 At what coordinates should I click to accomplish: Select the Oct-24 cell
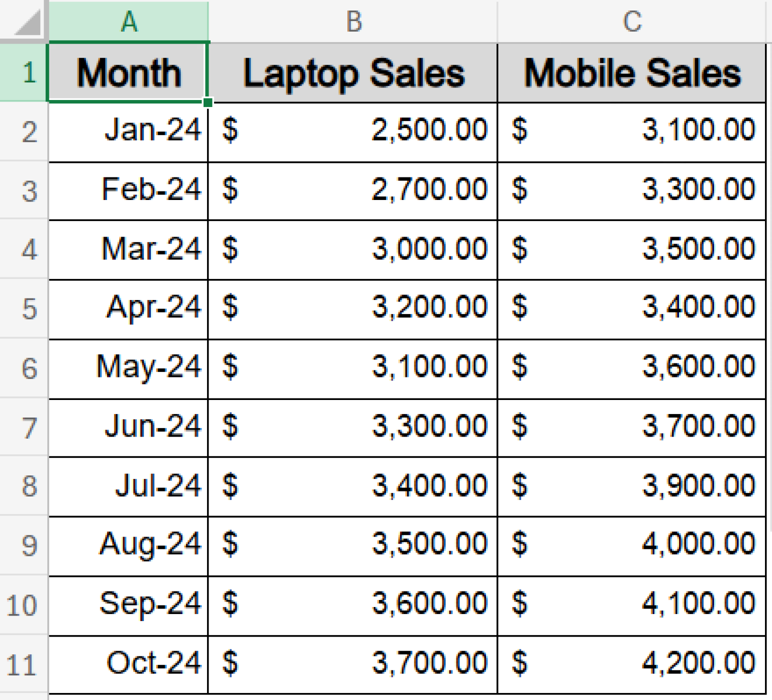(128, 663)
